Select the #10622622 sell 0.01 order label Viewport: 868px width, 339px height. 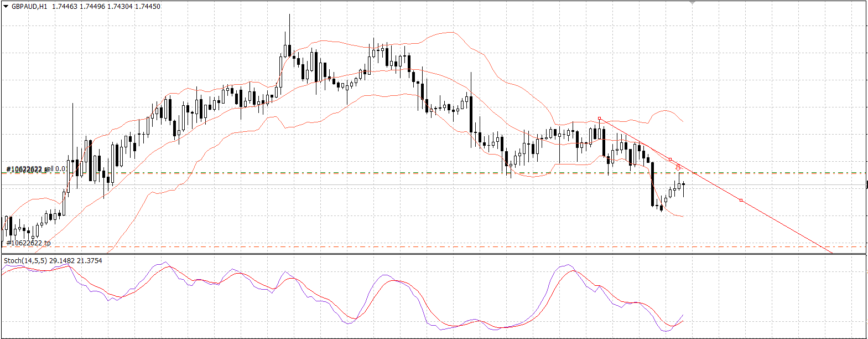click(x=37, y=169)
